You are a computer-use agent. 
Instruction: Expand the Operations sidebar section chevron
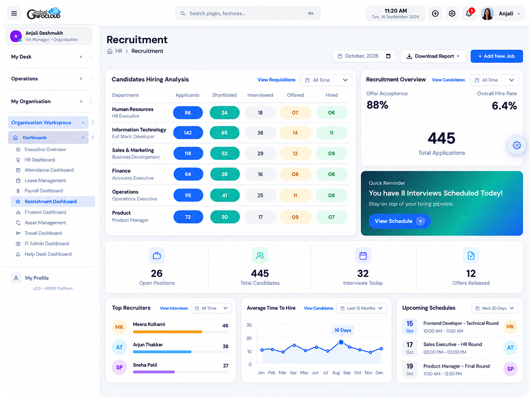pyautogui.click(x=81, y=78)
